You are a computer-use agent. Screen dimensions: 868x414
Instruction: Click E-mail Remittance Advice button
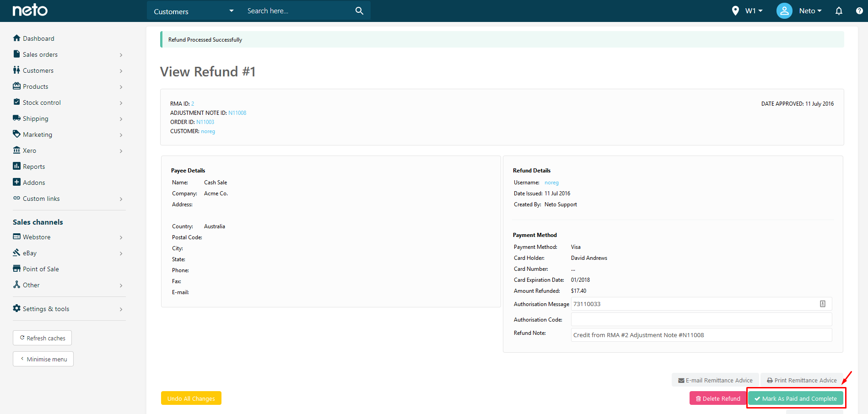point(715,380)
